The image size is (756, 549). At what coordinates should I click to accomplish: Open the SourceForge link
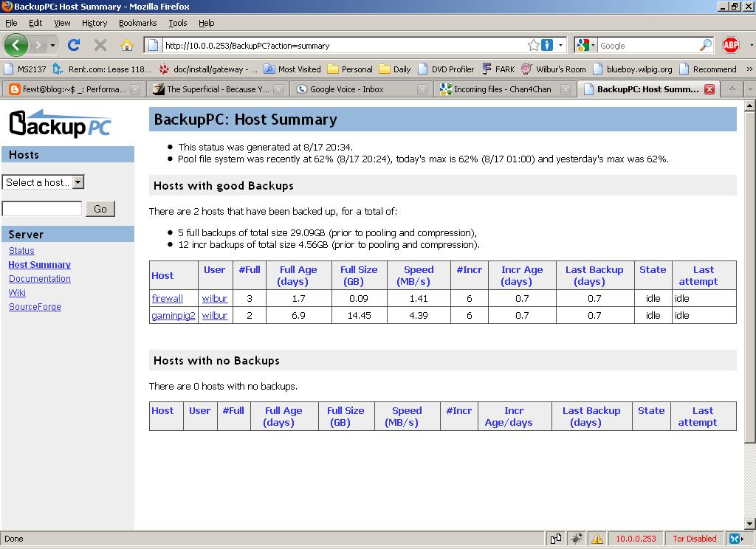tap(35, 306)
